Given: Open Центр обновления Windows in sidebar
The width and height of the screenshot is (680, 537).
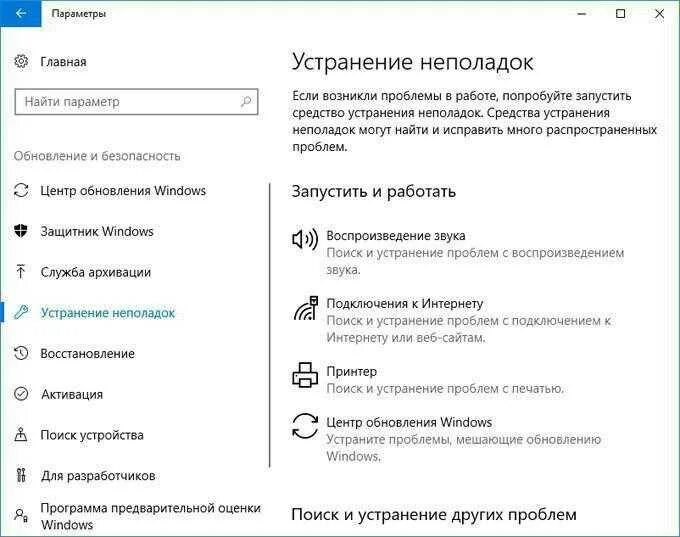Looking at the screenshot, I should (x=123, y=191).
